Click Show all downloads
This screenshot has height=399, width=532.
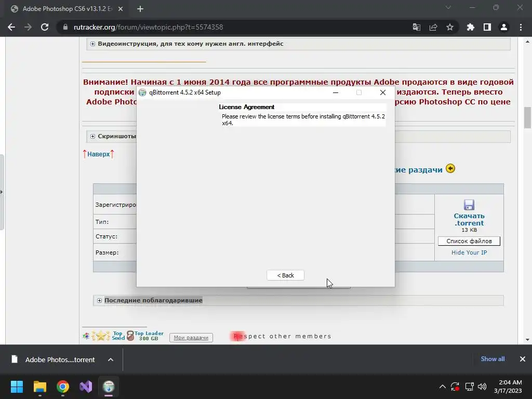pyautogui.click(x=493, y=359)
